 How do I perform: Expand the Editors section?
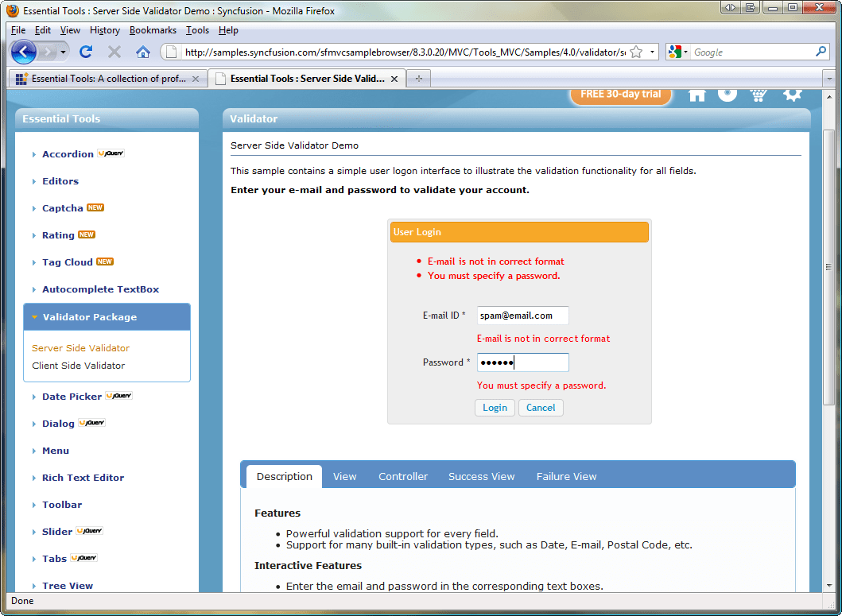(34, 181)
